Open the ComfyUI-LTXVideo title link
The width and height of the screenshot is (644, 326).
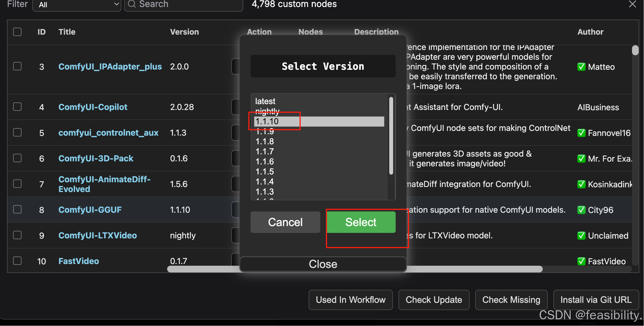click(x=97, y=235)
